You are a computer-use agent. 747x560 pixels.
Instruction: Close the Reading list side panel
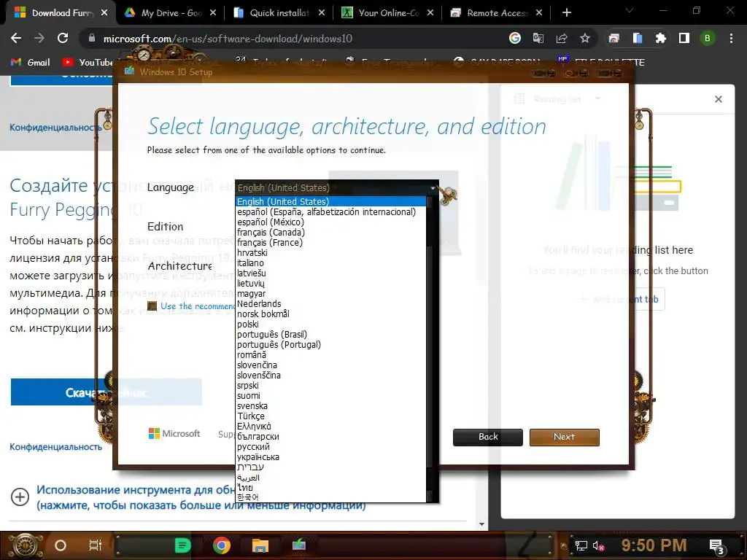click(719, 99)
